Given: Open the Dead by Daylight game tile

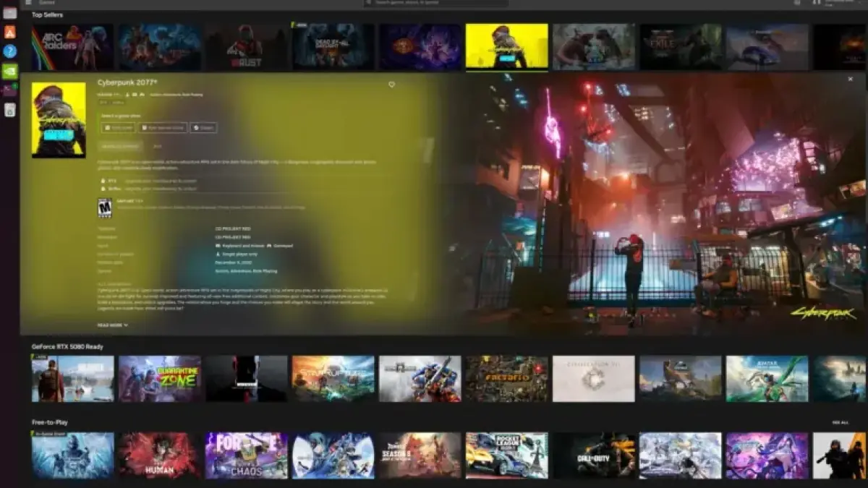Looking at the screenshot, I should (333, 47).
